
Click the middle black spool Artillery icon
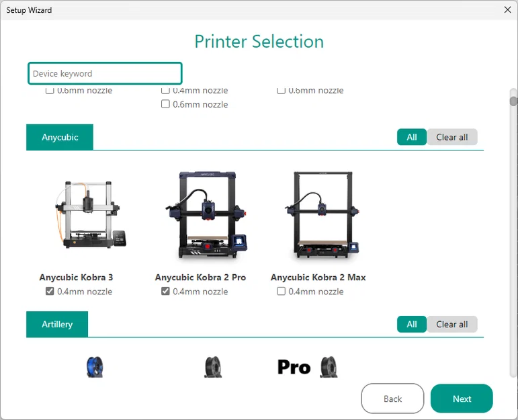click(x=213, y=367)
